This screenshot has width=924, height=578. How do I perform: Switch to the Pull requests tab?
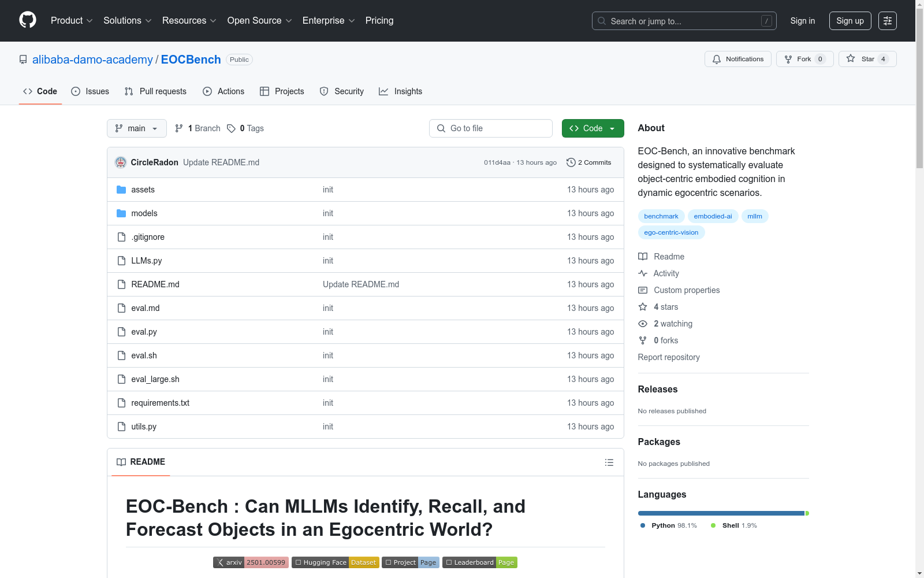[x=155, y=91]
